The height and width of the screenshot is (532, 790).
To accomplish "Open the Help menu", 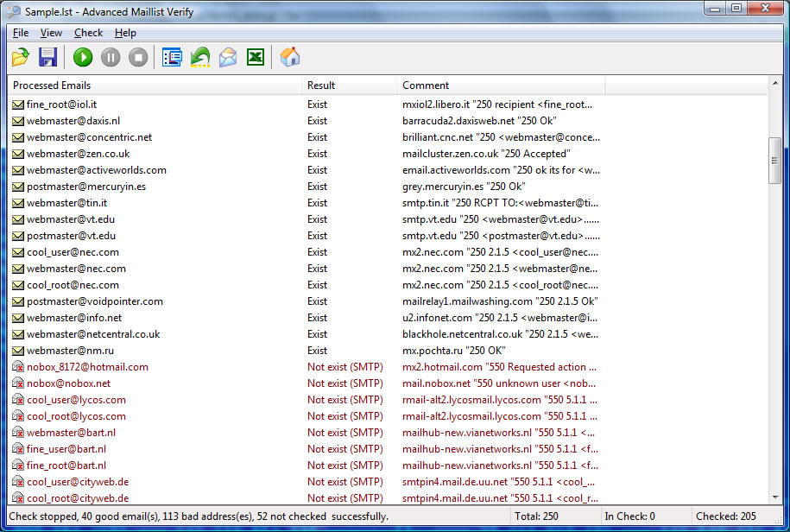I will [125, 33].
